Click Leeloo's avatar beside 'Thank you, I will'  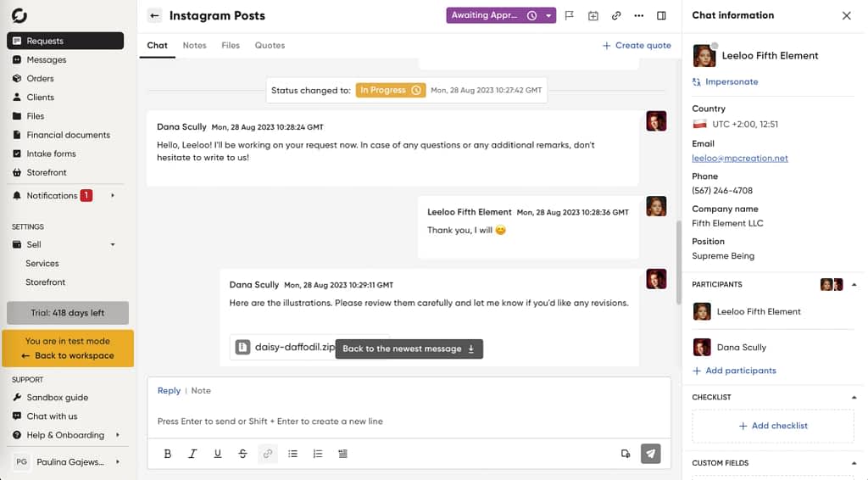tap(656, 207)
